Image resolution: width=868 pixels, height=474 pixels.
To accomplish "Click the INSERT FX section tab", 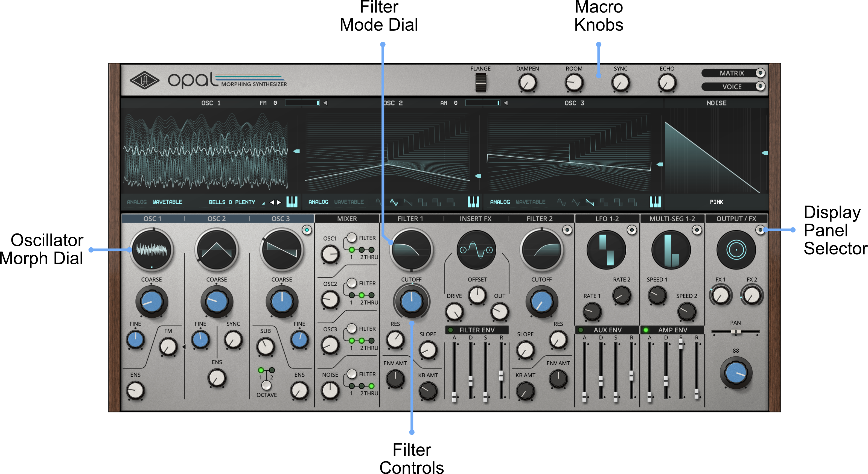I will pyautogui.click(x=476, y=219).
